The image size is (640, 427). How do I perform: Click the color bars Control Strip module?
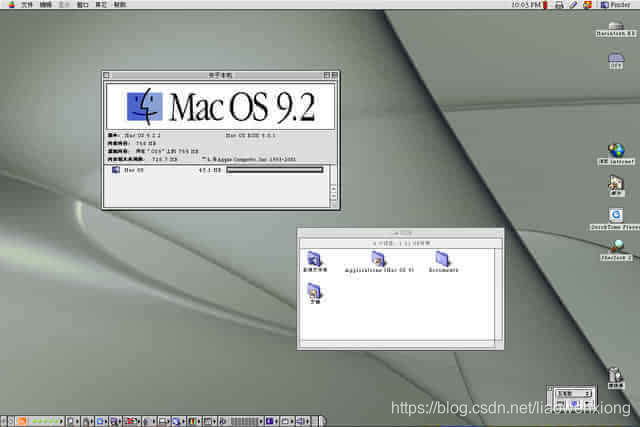click(192, 421)
